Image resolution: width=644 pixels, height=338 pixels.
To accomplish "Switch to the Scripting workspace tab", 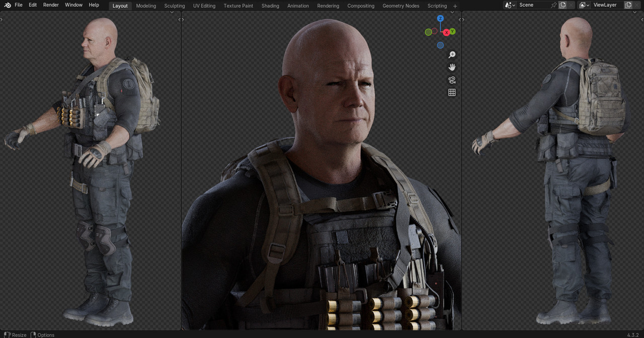I will click(x=437, y=6).
